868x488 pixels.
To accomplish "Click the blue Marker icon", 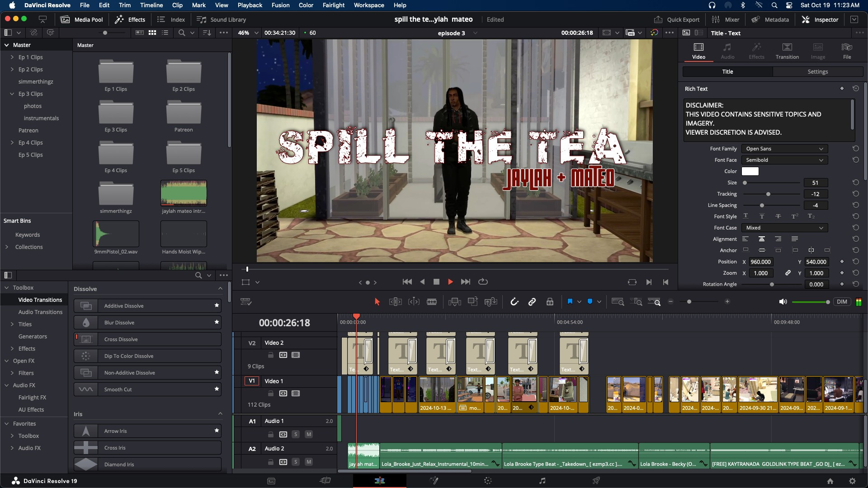I will (x=590, y=301).
